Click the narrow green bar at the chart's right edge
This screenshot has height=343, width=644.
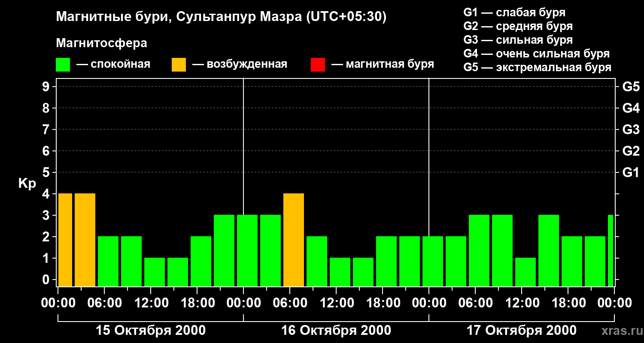click(x=611, y=251)
